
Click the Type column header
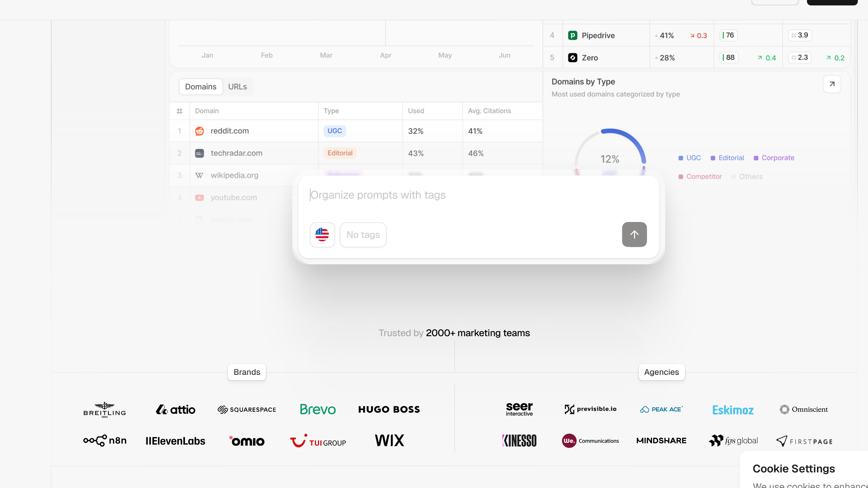[x=331, y=111]
